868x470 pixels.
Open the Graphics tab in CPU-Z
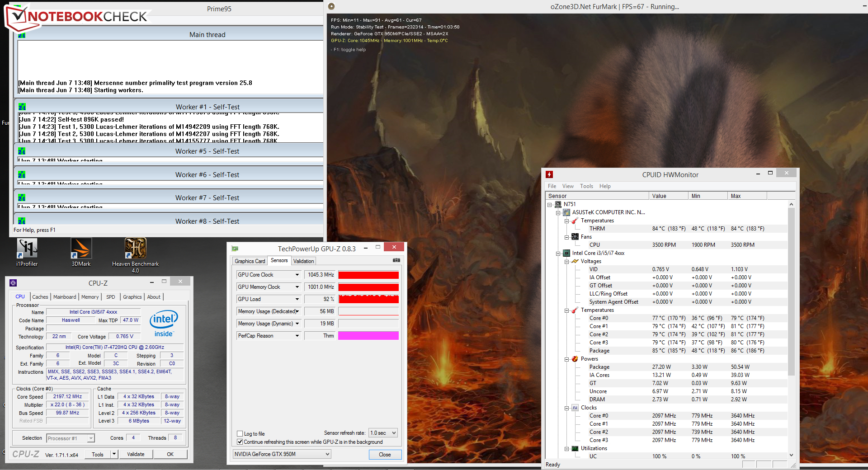(132, 297)
